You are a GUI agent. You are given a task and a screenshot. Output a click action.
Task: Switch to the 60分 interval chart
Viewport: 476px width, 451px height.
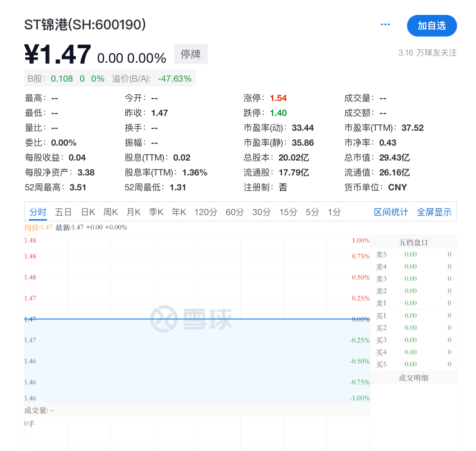point(234,212)
